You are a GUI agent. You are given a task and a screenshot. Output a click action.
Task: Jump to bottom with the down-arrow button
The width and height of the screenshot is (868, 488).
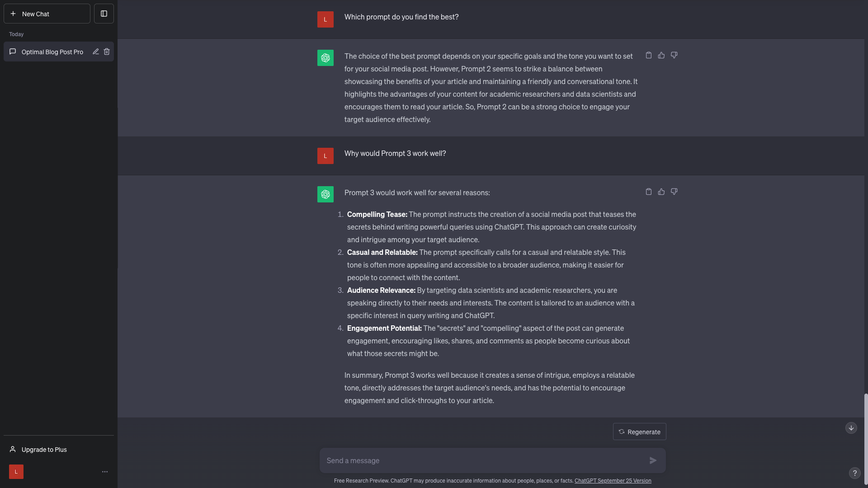coord(851,428)
